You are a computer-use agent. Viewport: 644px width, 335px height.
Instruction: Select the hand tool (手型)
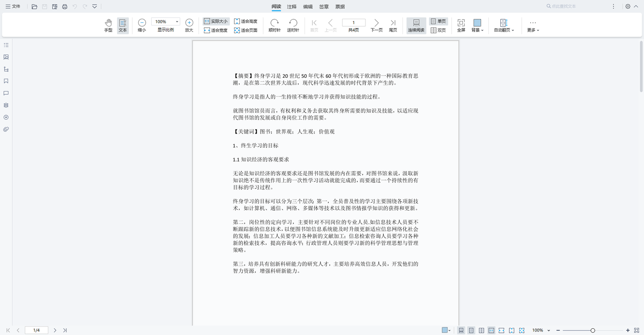pyautogui.click(x=108, y=25)
